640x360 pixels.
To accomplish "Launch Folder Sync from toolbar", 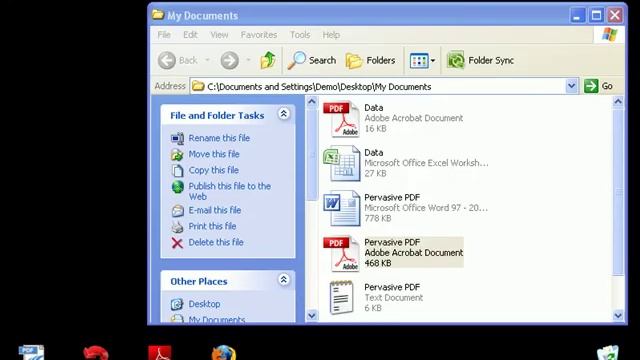I will 480,60.
